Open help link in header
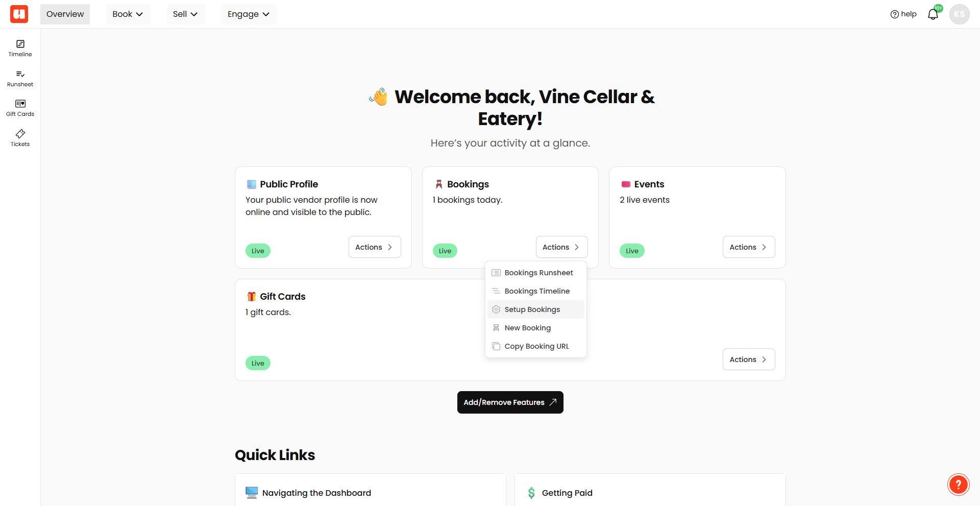Image resolution: width=980 pixels, height=506 pixels. (x=903, y=14)
